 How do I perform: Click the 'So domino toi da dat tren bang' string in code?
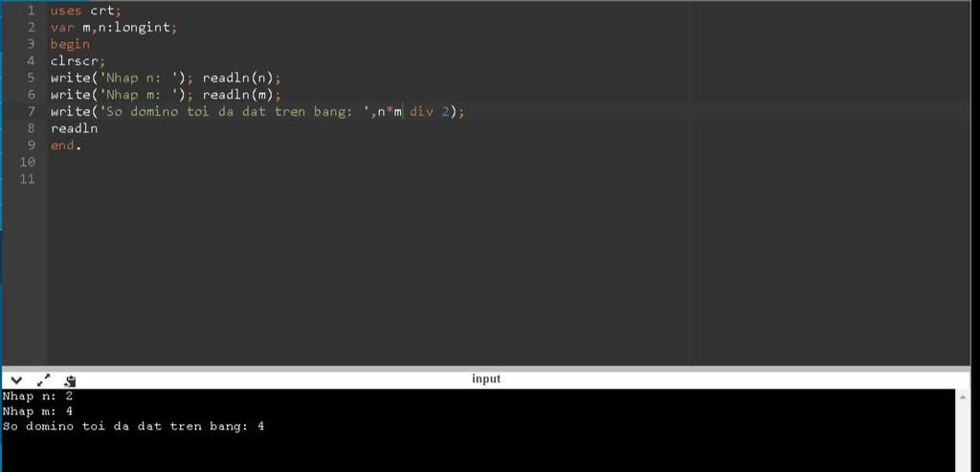click(x=234, y=112)
